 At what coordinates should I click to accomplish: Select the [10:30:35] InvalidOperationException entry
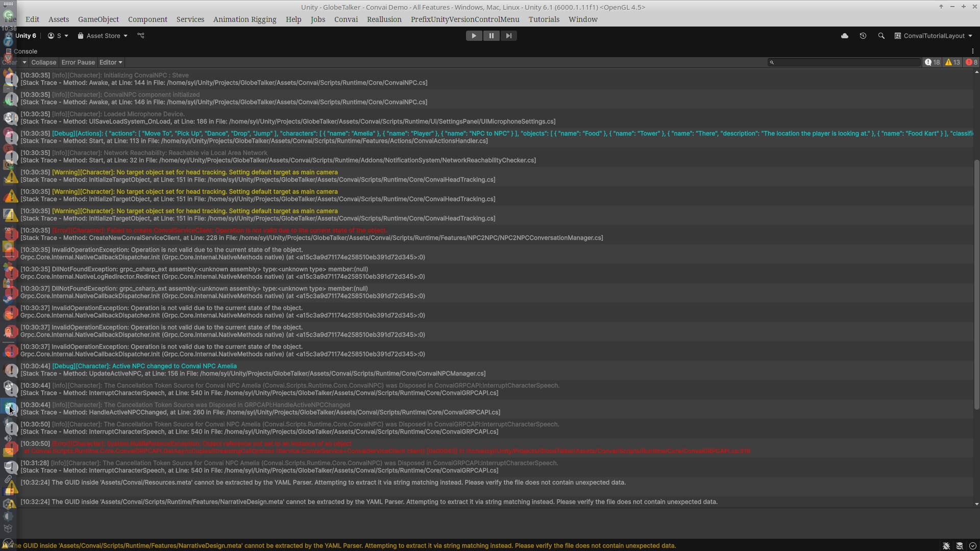(486, 254)
